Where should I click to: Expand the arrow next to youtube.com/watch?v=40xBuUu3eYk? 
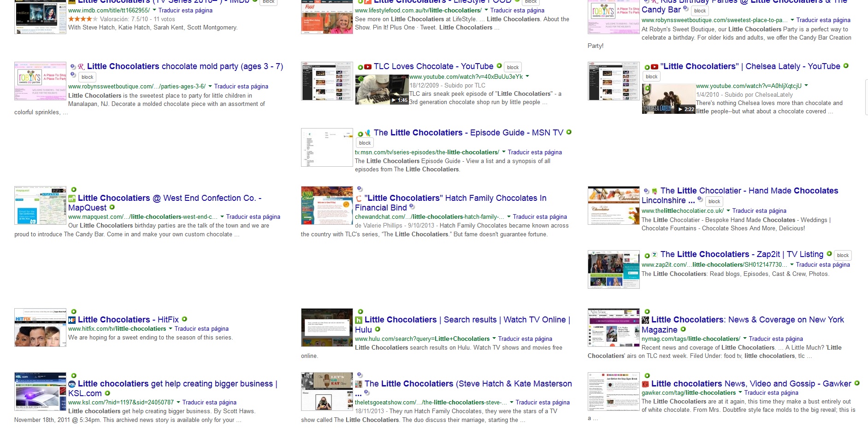coord(527,76)
